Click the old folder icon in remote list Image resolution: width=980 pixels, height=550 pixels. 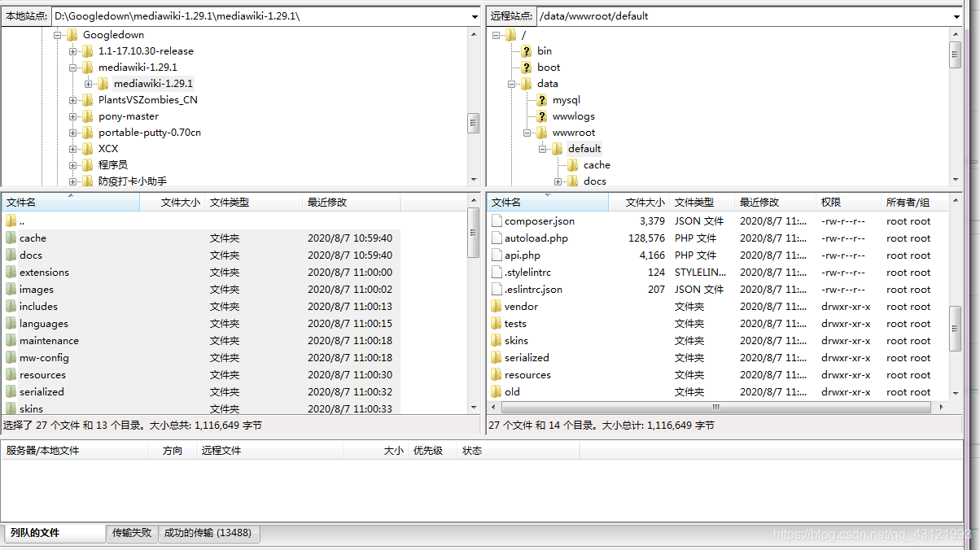497,392
